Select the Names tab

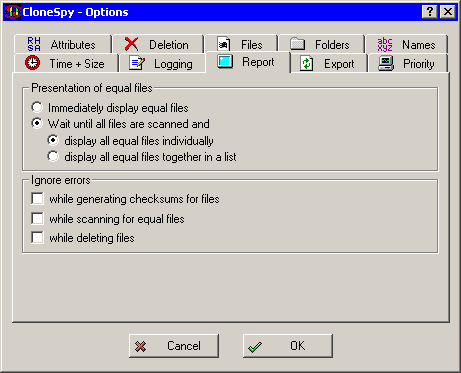pos(406,44)
